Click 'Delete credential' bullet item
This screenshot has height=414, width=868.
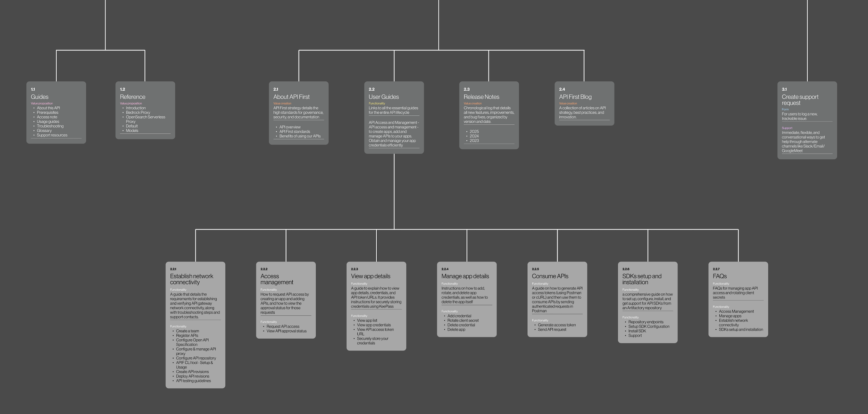tap(461, 325)
